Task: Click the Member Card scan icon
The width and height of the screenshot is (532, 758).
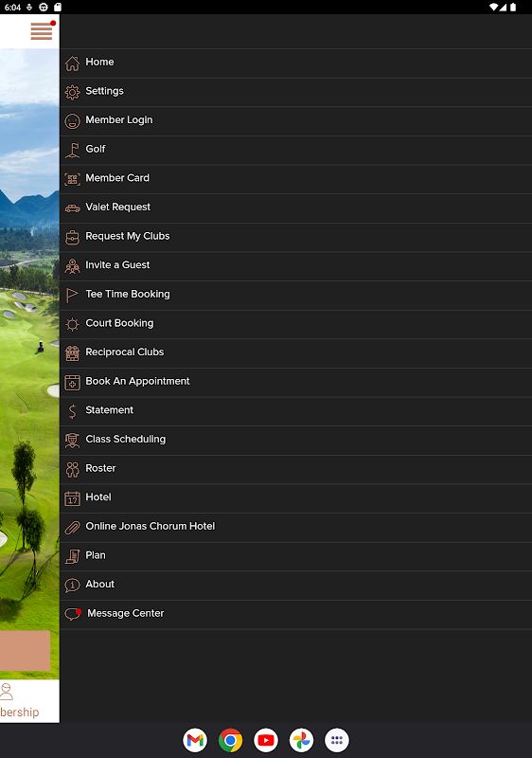Action: 72,179
